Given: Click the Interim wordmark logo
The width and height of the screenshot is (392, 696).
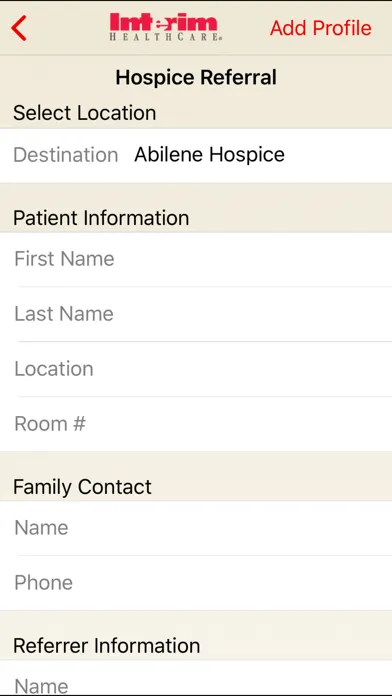Looking at the screenshot, I should coord(164,22).
